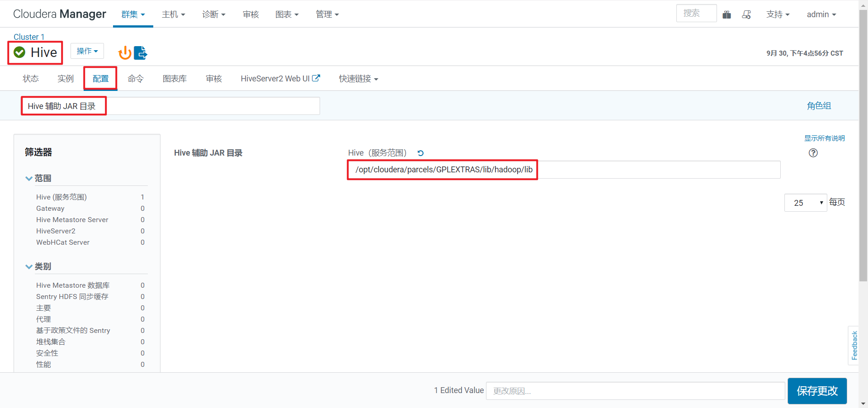Click the 保存更改 button
The width and height of the screenshot is (868, 408).
pyautogui.click(x=817, y=391)
